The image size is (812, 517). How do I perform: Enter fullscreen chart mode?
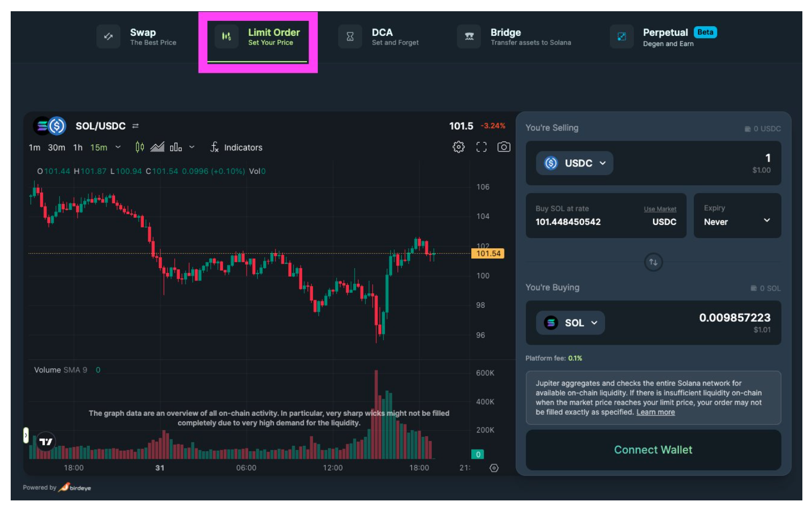click(x=481, y=147)
